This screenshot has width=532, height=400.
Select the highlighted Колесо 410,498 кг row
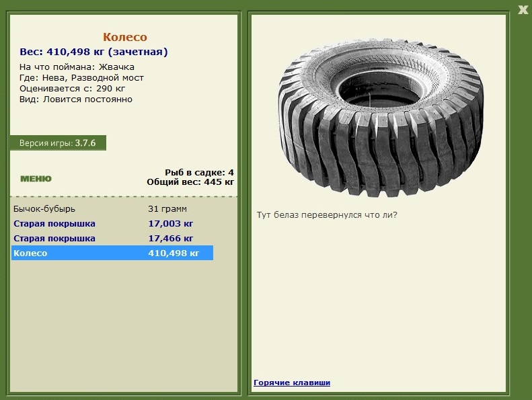pyautogui.click(x=112, y=253)
